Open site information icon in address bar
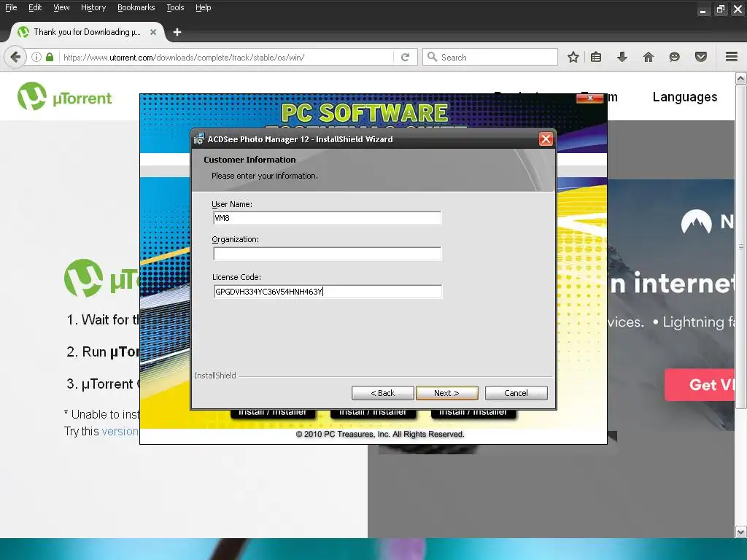 point(36,57)
